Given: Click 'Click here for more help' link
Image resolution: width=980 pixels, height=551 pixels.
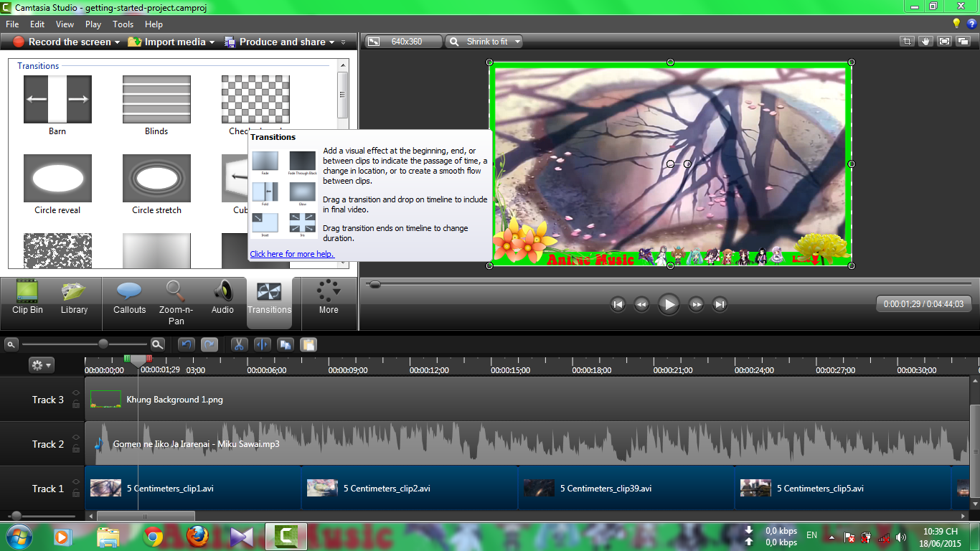Looking at the screenshot, I should tap(292, 254).
